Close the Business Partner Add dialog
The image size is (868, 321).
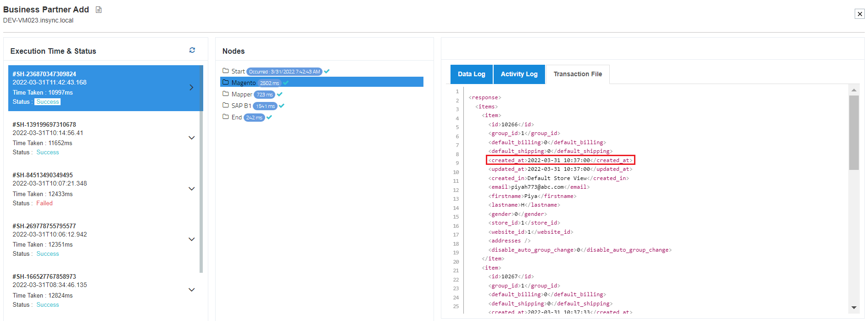click(x=860, y=14)
